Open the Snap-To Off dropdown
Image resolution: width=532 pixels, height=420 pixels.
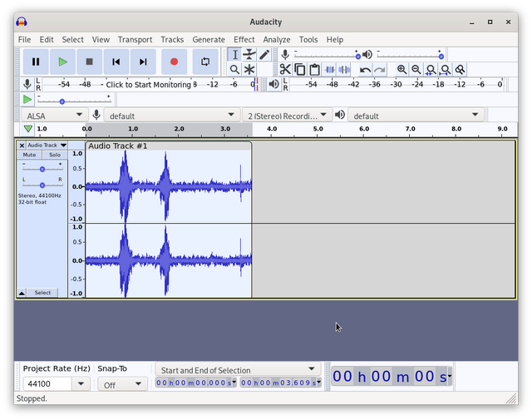point(122,385)
